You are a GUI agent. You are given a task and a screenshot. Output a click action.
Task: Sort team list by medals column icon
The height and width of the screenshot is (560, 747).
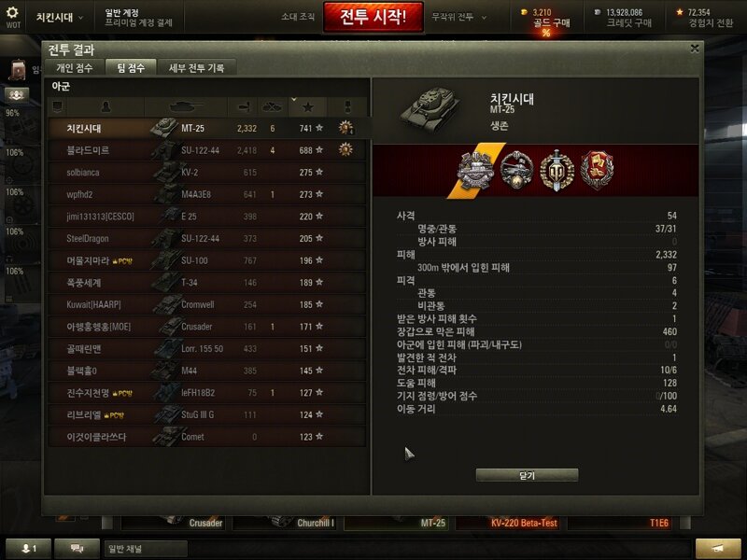point(347,106)
